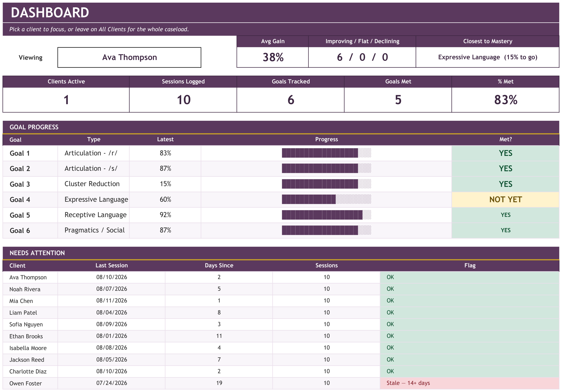The width and height of the screenshot is (562, 392).
Task: Click the Sofia Nguyen client name
Action: (x=26, y=324)
